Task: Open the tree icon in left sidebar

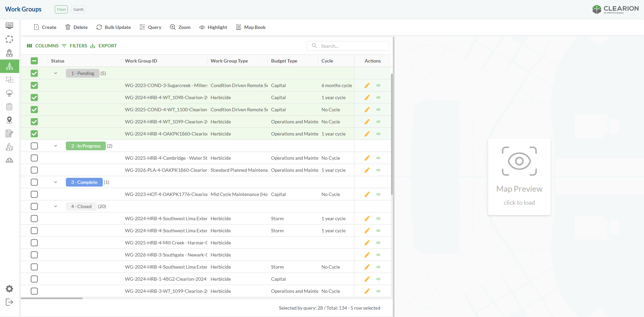Action: (9, 93)
